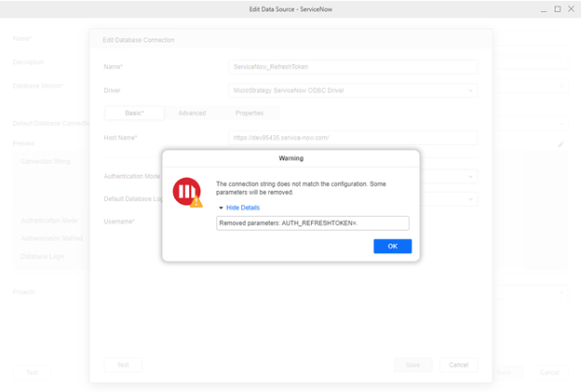Open the Default Database Connection dropdown arrow
This screenshot has width=581, height=392.
561,124
